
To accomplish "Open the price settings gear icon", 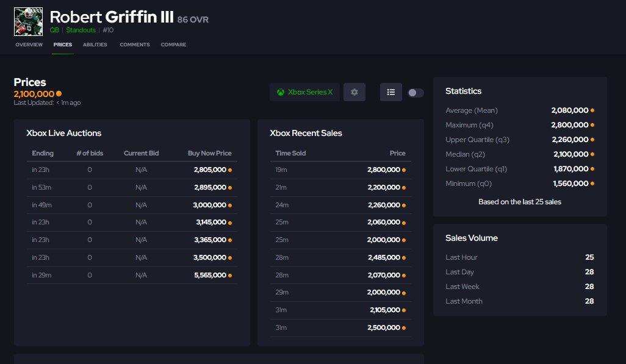I will (354, 92).
